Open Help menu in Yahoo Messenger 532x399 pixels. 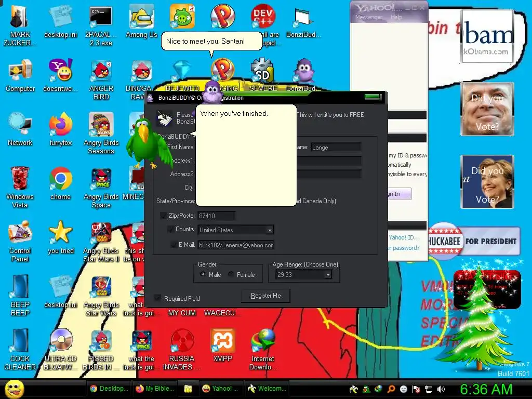(396, 17)
